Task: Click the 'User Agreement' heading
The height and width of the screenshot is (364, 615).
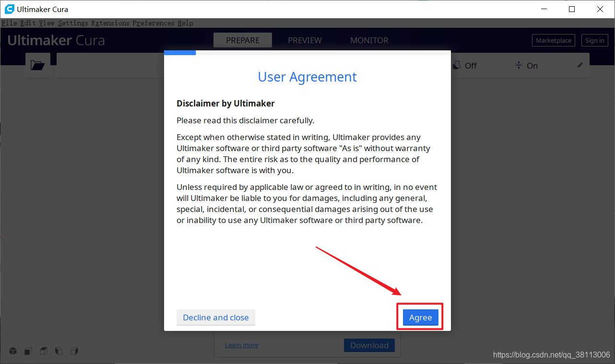Action: (x=307, y=77)
